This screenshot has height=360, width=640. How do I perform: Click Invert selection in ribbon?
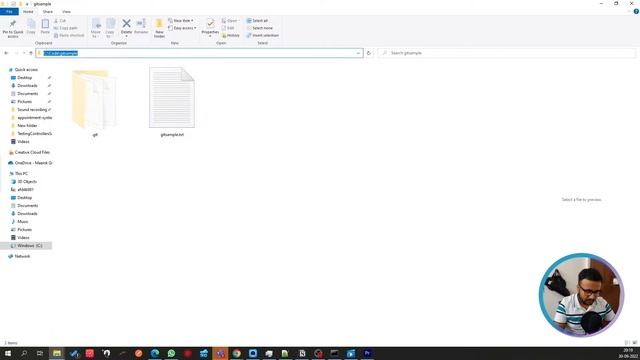pos(263,36)
